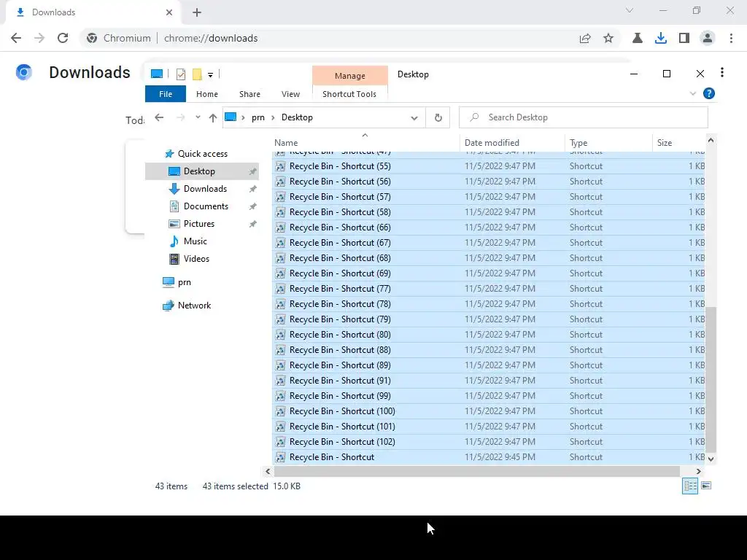The image size is (747, 560).
Task: Select Desktop in the navigation pane
Action: tap(202, 171)
